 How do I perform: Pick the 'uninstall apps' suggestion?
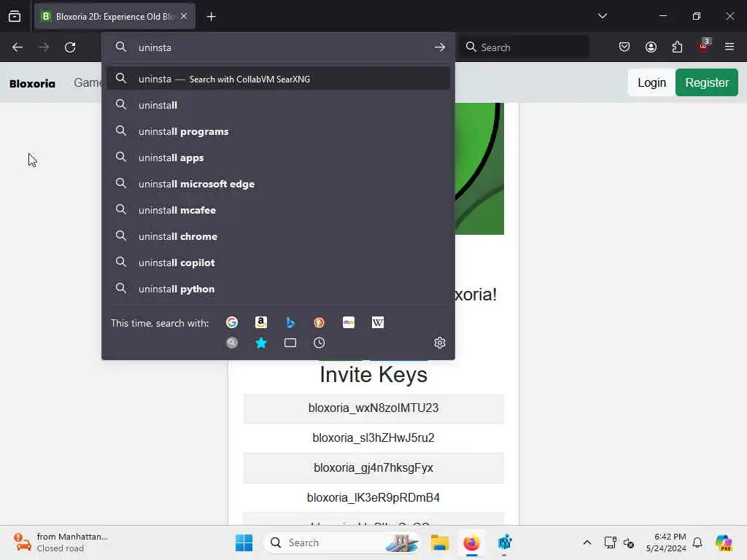click(278, 157)
